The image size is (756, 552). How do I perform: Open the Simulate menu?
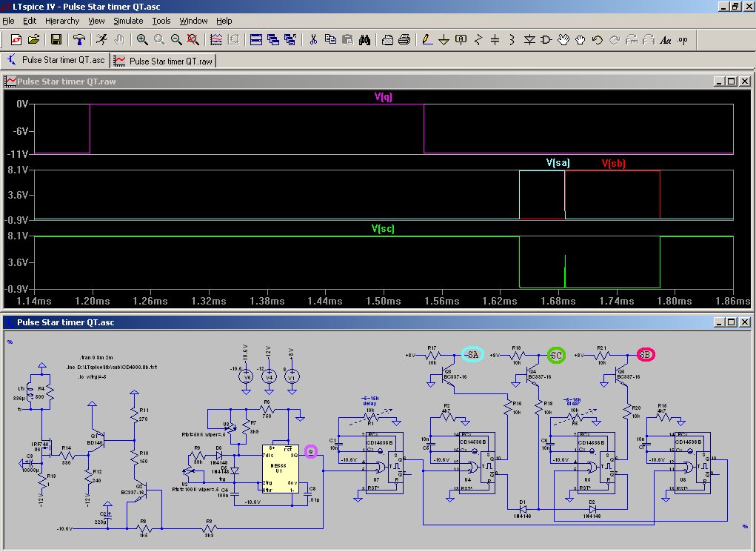[128, 21]
